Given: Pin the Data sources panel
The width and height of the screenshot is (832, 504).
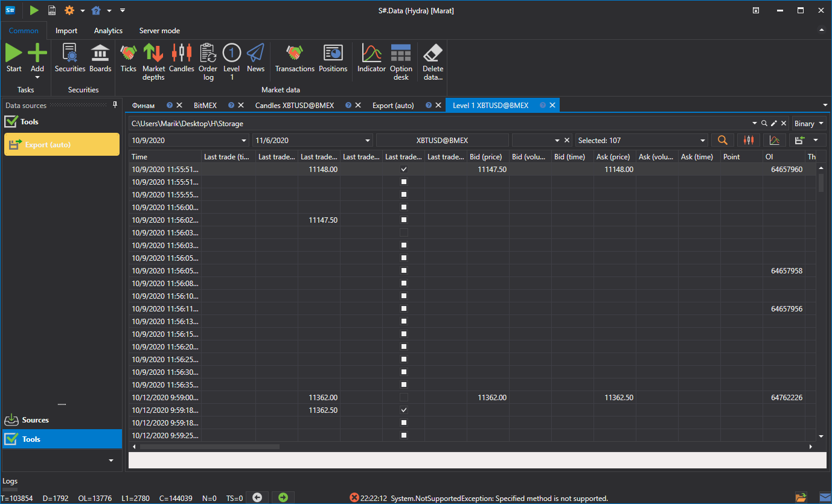Looking at the screenshot, I should pos(115,105).
